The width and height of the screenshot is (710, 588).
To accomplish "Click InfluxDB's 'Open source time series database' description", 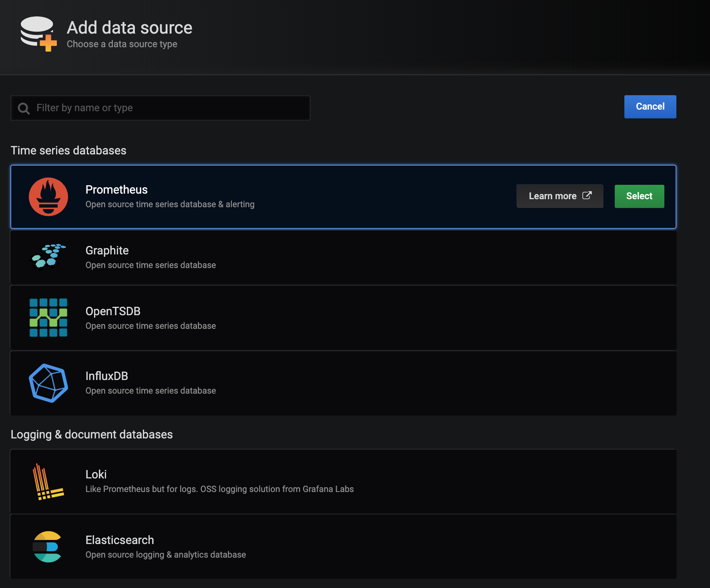I will pos(150,391).
